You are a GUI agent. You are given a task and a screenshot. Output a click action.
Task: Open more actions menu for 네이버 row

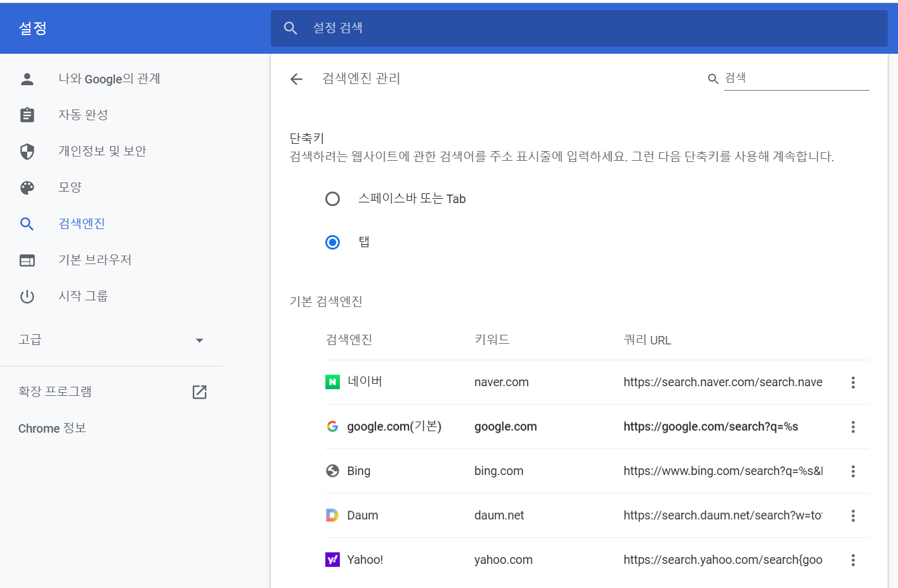click(x=853, y=382)
